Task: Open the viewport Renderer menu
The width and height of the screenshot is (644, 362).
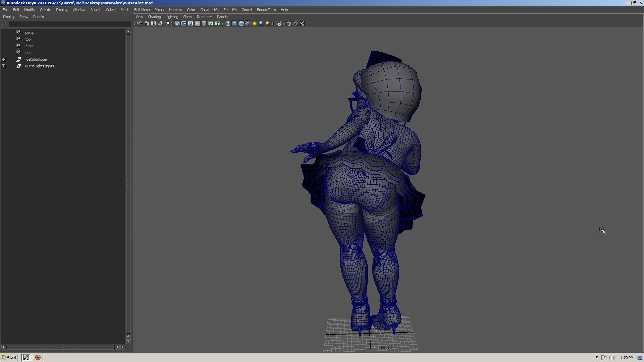Action: click(x=204, y=17)
